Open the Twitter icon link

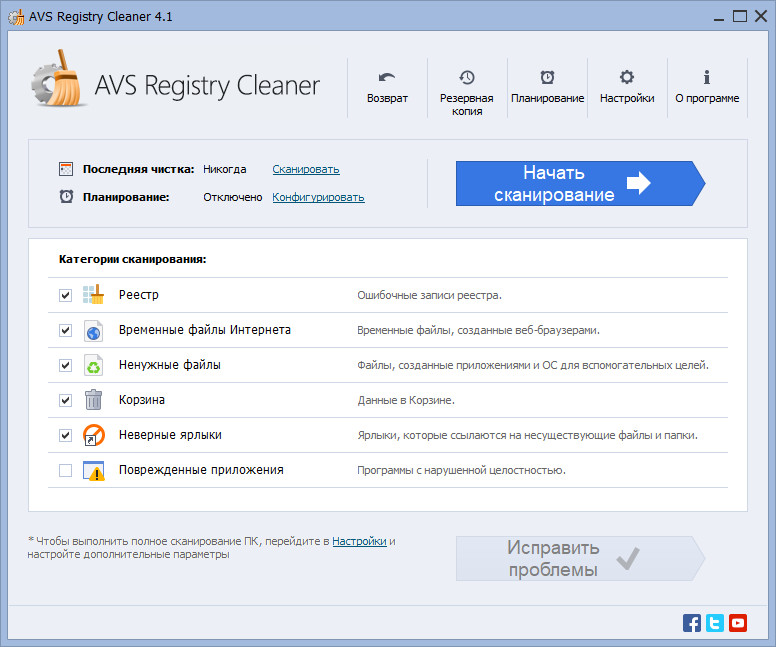[x=715, y=623]
